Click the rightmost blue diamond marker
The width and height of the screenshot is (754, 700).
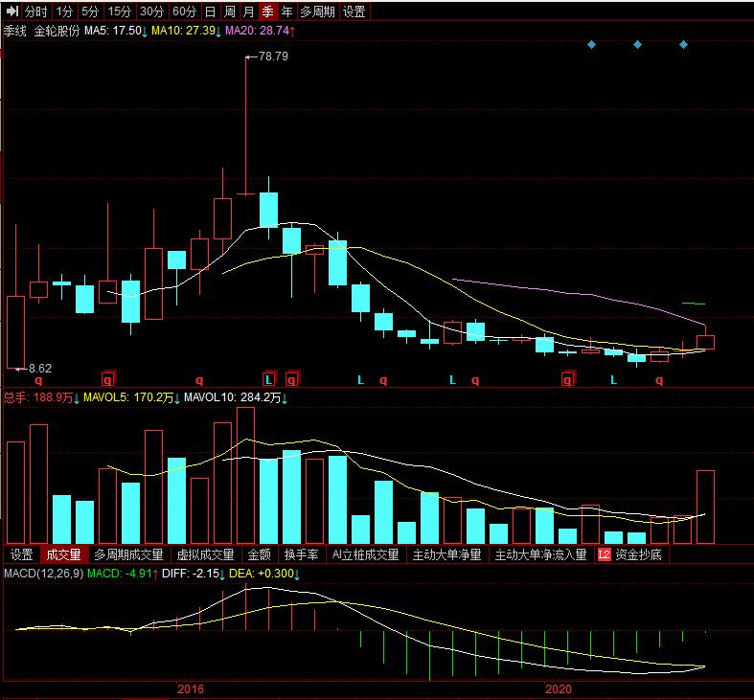[x=683, y=45]
